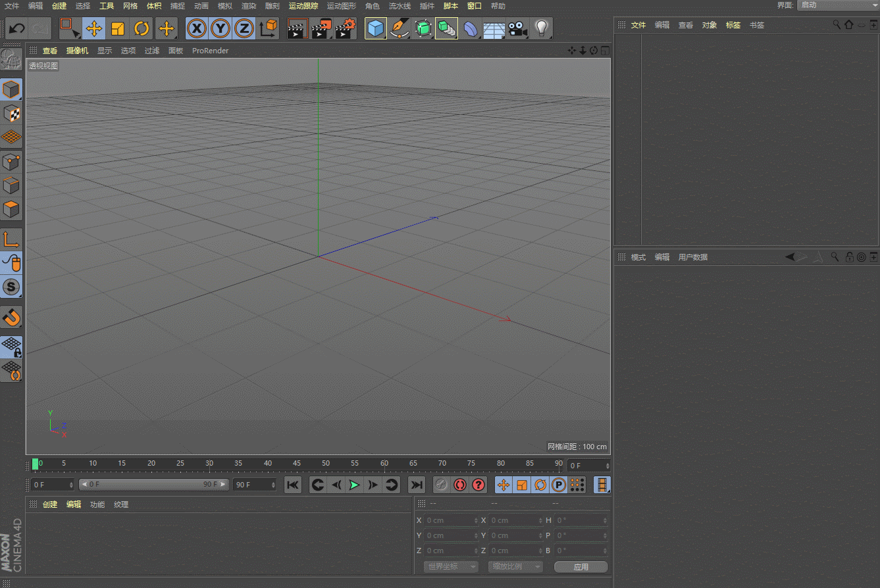Open the 摄像机 viewport menu
Viewport: 880px width, 588px height.
[x=77, y=51]
